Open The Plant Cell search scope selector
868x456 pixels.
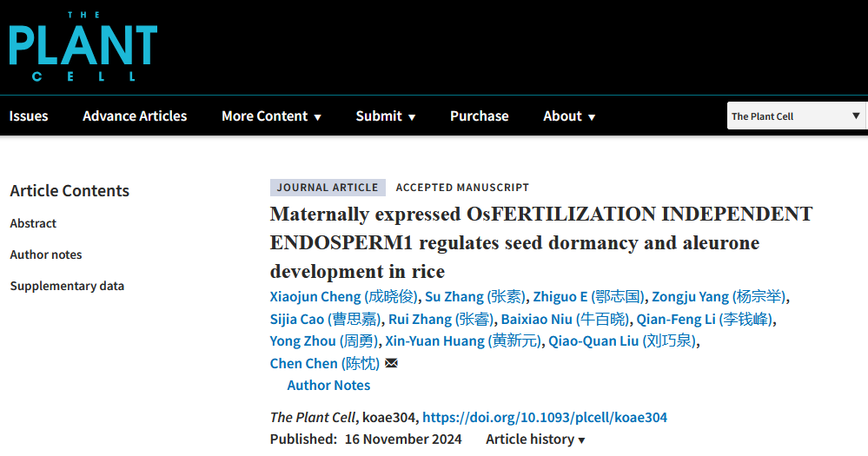(796, 116)
